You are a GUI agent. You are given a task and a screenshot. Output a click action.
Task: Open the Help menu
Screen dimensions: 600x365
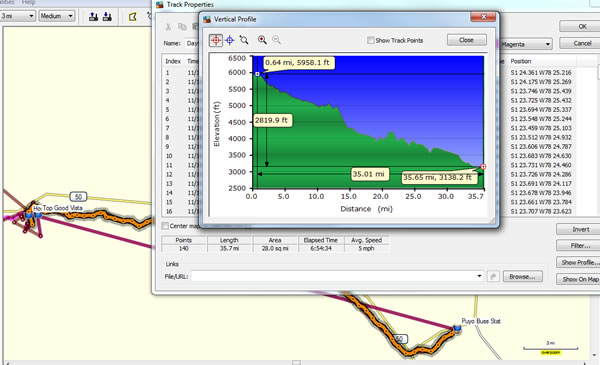point(28,2)
